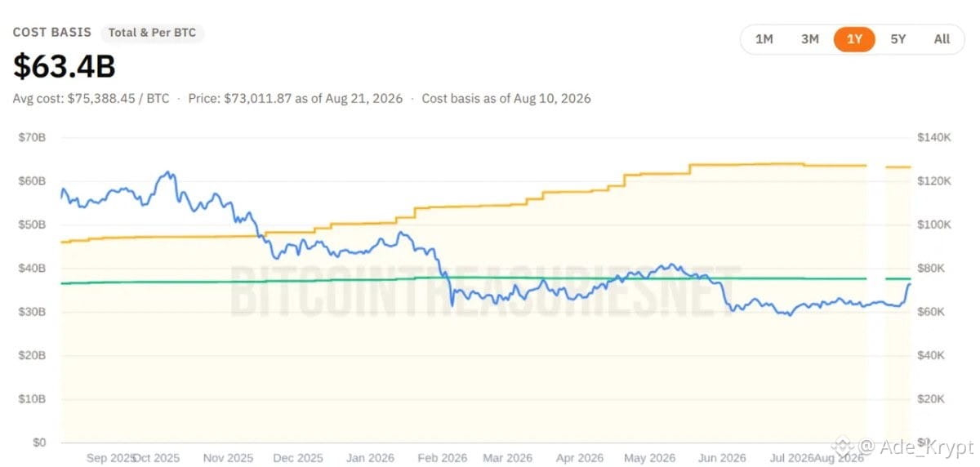The image size is (980, 467).
Task: Click the Ade_Krypt watermark icon
Action: tap(842, 447)
